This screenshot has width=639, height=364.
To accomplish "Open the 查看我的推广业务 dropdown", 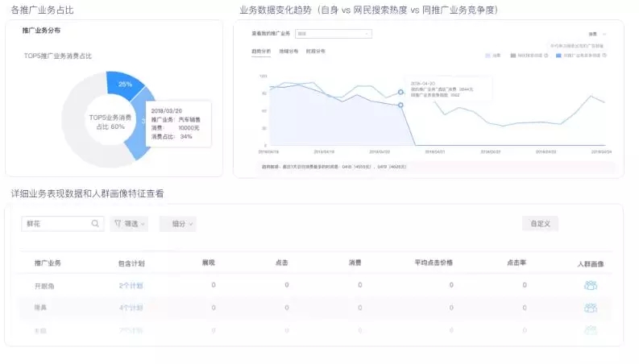I will 333,34.
